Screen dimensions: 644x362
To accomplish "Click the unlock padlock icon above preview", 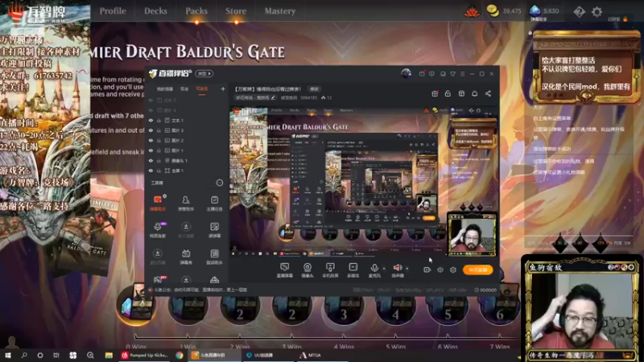I will click(448, 93).
